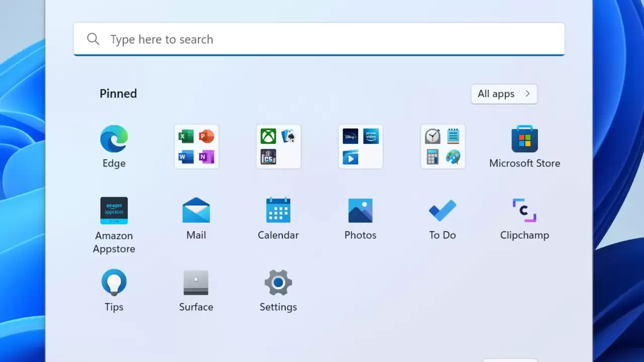Viewport: 644px width, 362px height.
Task: Click the Microsoft Store text label
Action: [x=524, y=163]
